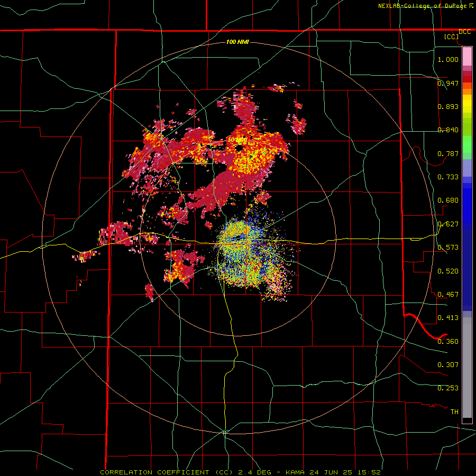Image resolution: width=476 pixels, height=476 pixels.
Task: Click the DCC label above the color scale
Action: (464, 32)
